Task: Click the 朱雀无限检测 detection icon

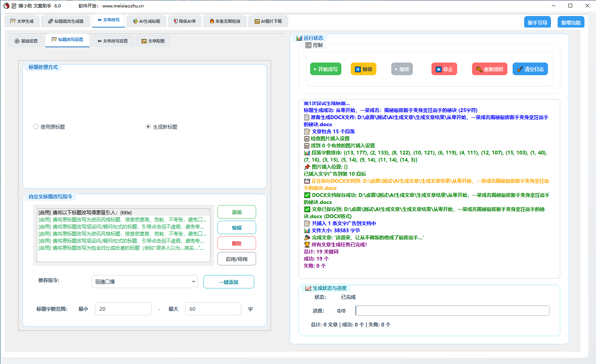Action: point(211,21)
